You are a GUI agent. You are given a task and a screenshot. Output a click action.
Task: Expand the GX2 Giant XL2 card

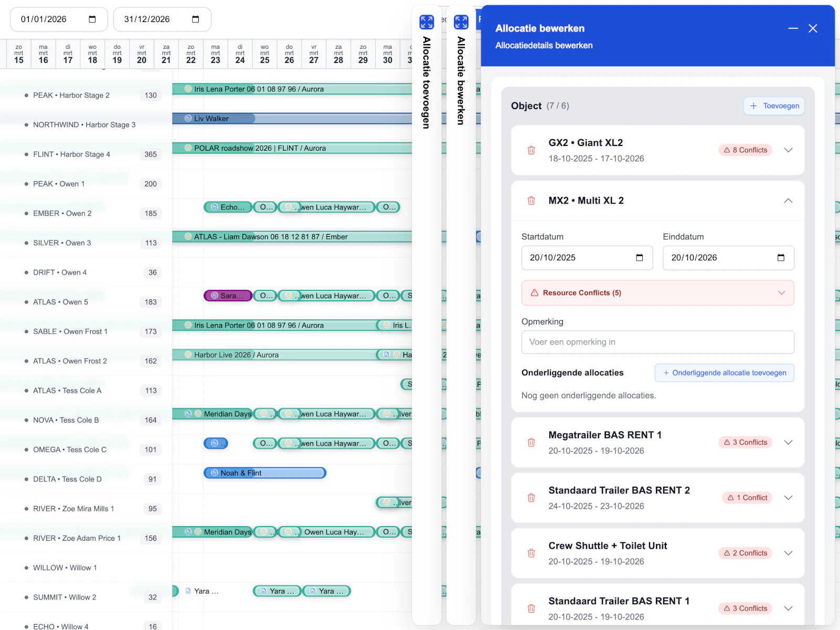click(x=788, y=150)
